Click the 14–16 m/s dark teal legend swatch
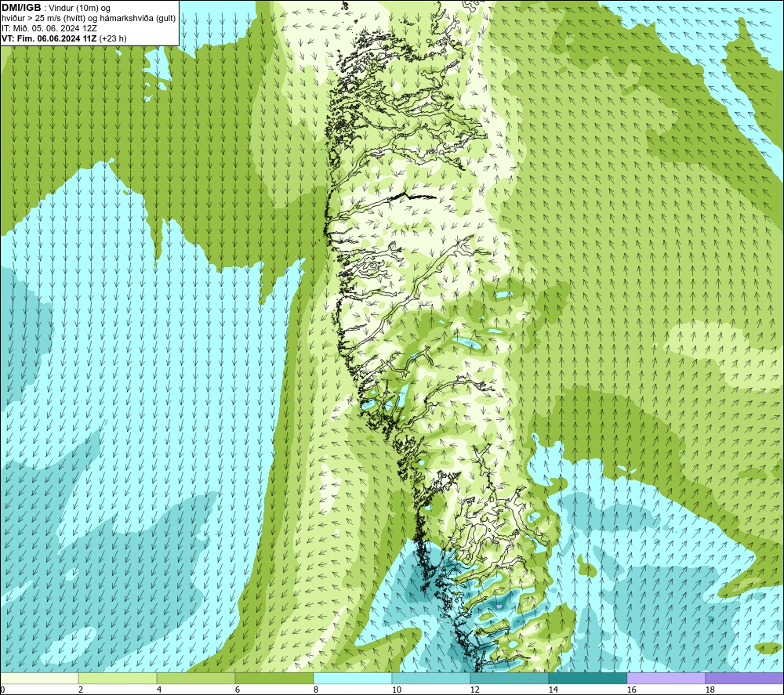The width and height of the screenshot is (784, 695). pyautogui.click(x=587, y=678)
